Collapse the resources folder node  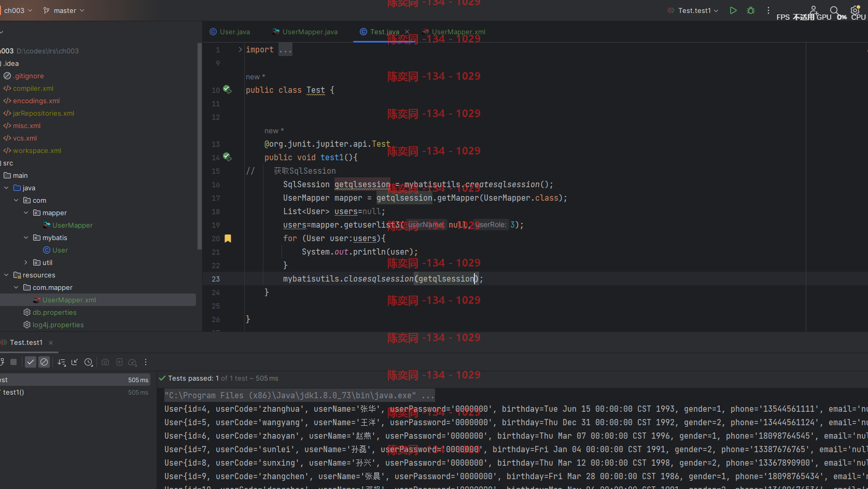point(6,275)
